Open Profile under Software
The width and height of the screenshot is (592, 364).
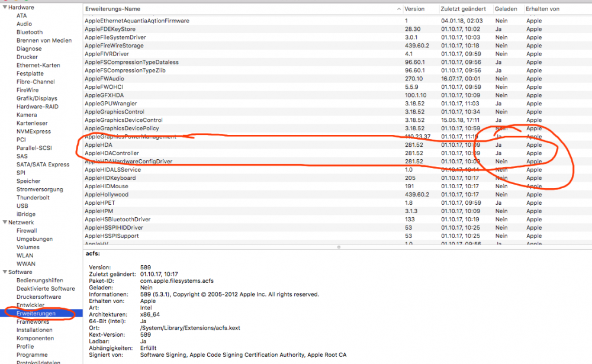tap(25, 347)
